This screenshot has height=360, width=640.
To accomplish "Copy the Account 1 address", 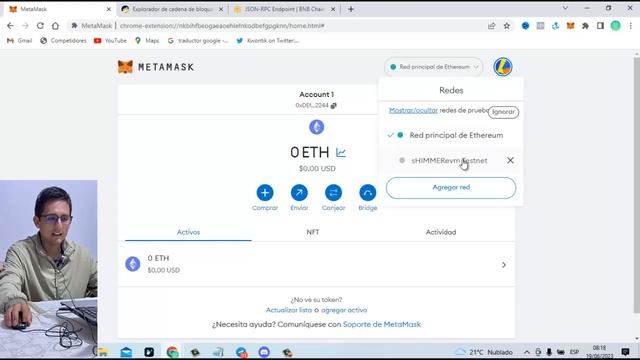I will [333, 106].
